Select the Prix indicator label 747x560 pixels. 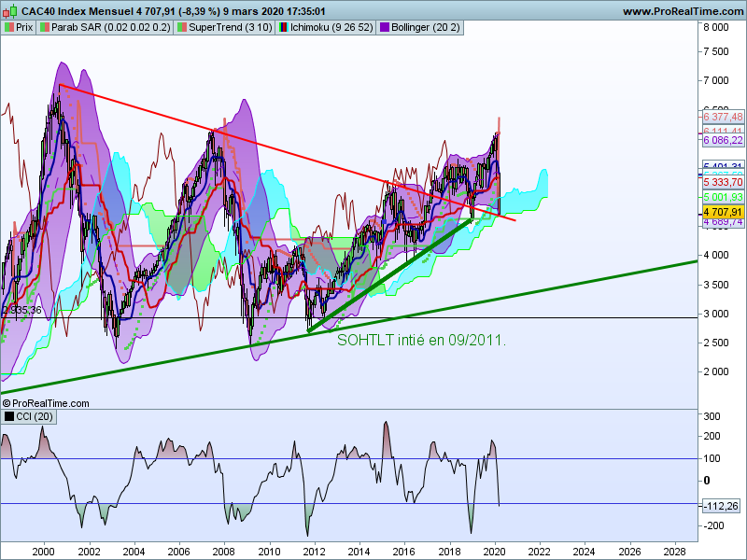(19, 28)
